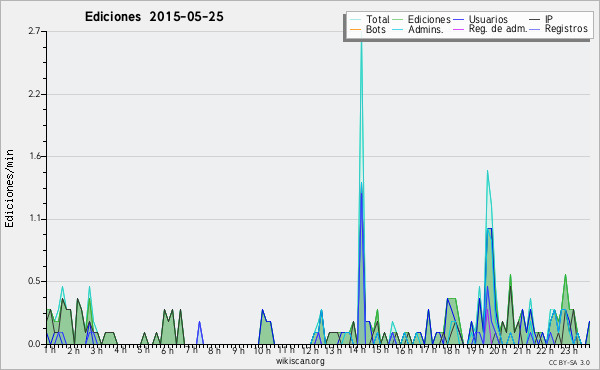Click the y-axis label 'Ediciones/min'
The width and height of the screenshot is (600, 370).
(9, 188)
